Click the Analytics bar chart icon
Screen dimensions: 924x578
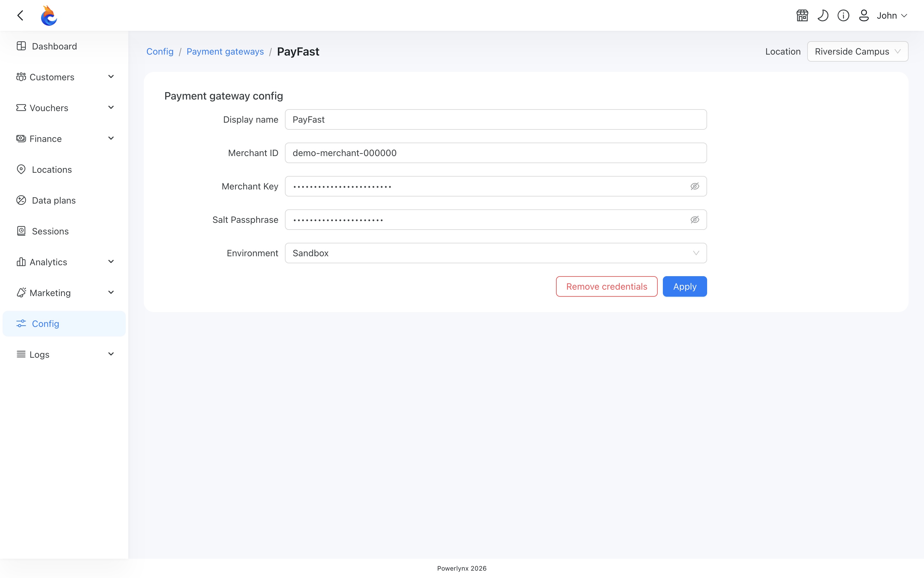pyautogui.click(x=21, y=262)
